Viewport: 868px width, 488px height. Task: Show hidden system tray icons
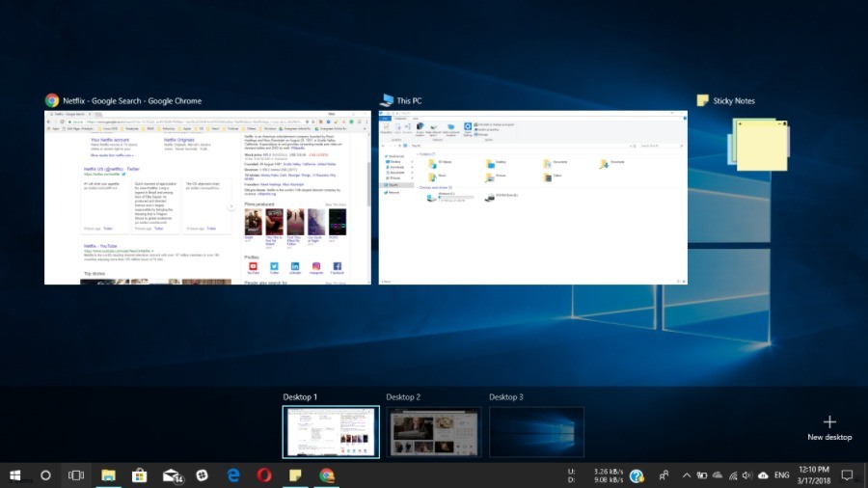click(687, 475)
